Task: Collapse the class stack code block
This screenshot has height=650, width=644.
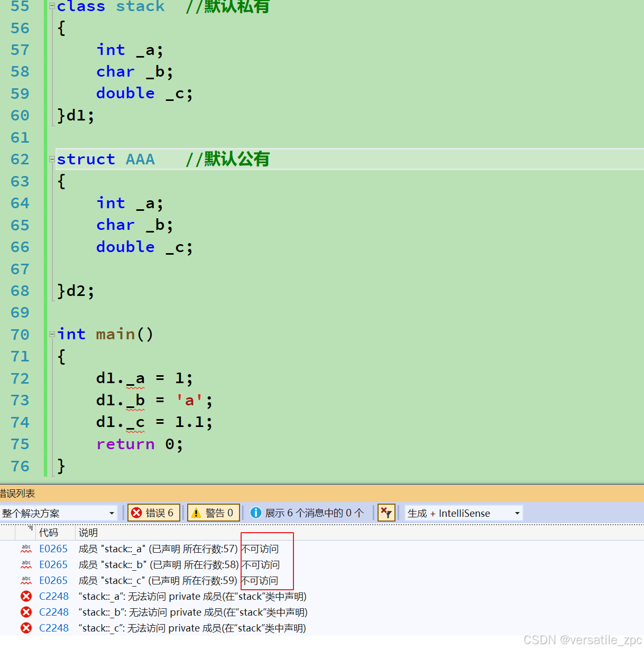Action: click(x=52, y=6)
